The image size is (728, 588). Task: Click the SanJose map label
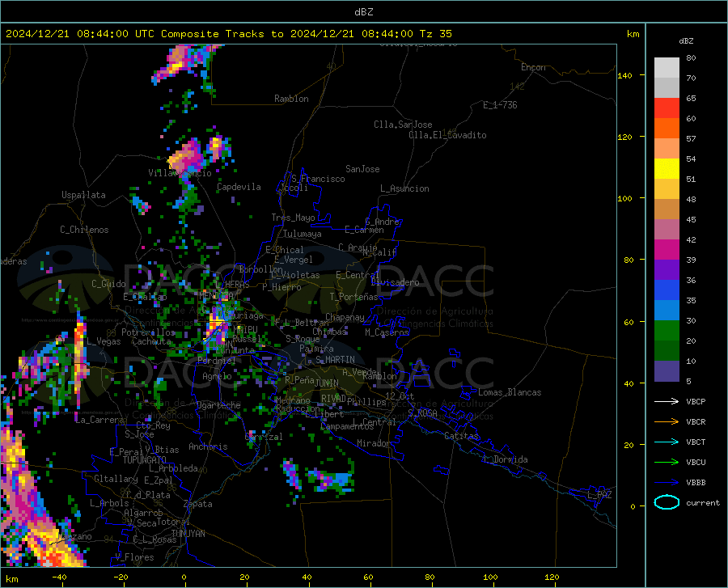[x=362, y=169]
